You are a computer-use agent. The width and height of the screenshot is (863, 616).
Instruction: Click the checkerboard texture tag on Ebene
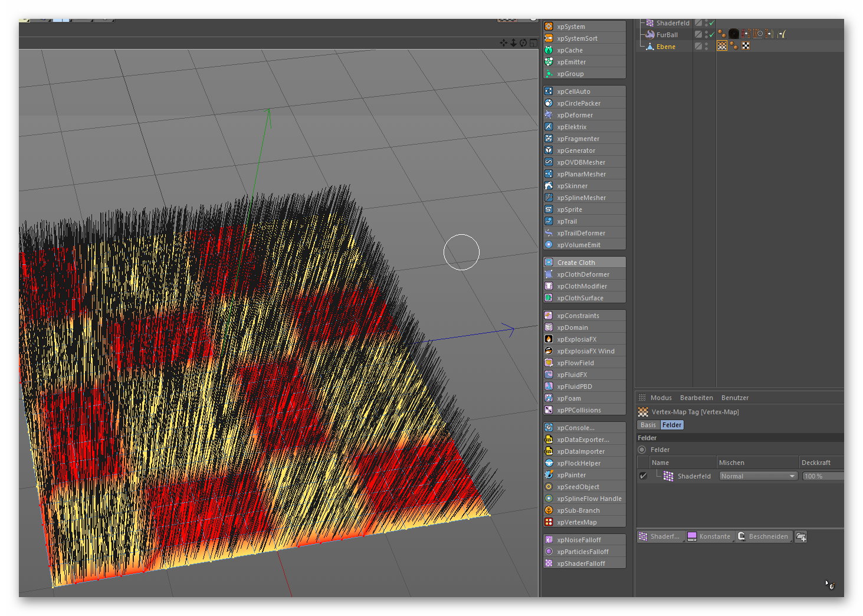click(746, 46)
